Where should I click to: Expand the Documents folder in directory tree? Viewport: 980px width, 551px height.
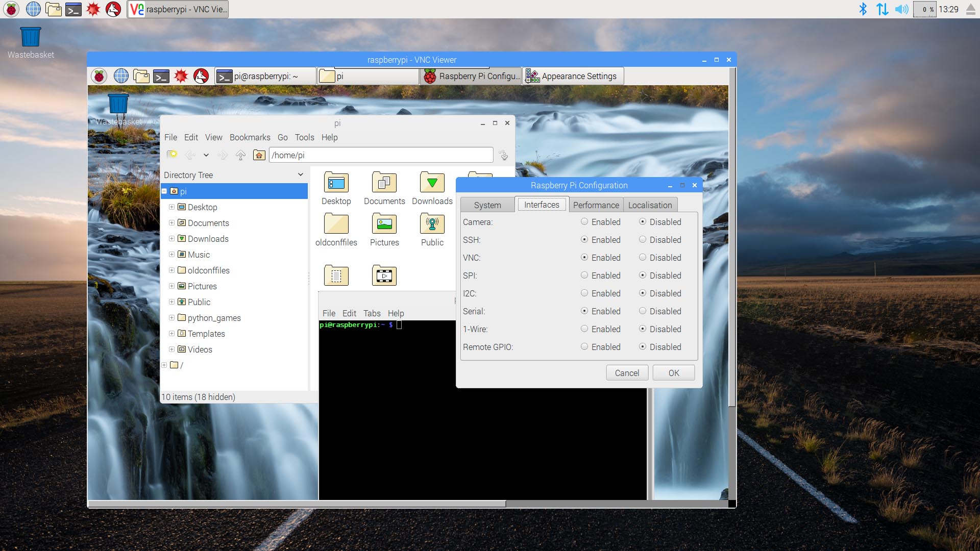click(x=171, y=223)
